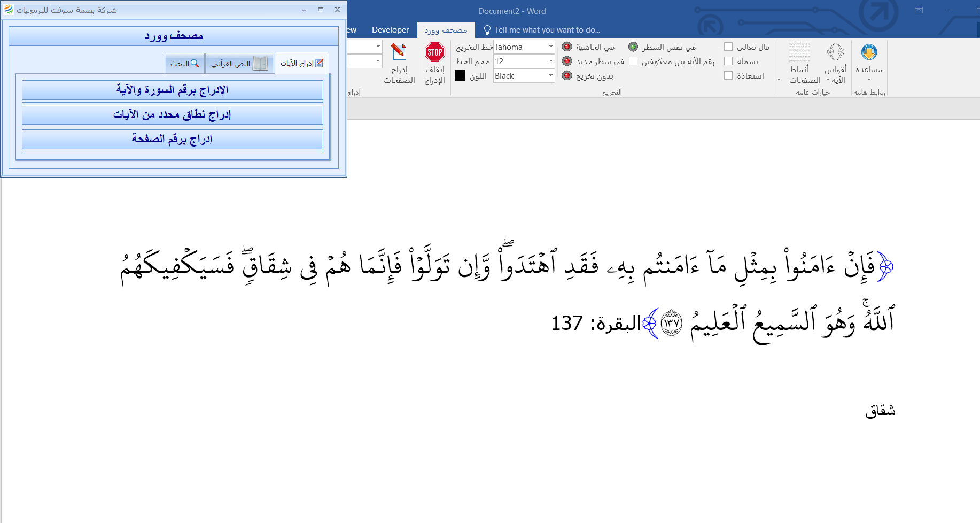Click the verse number ١٣٧ medallion in document
This screenshot has width=980, height=523.
[x=672, y=323]
